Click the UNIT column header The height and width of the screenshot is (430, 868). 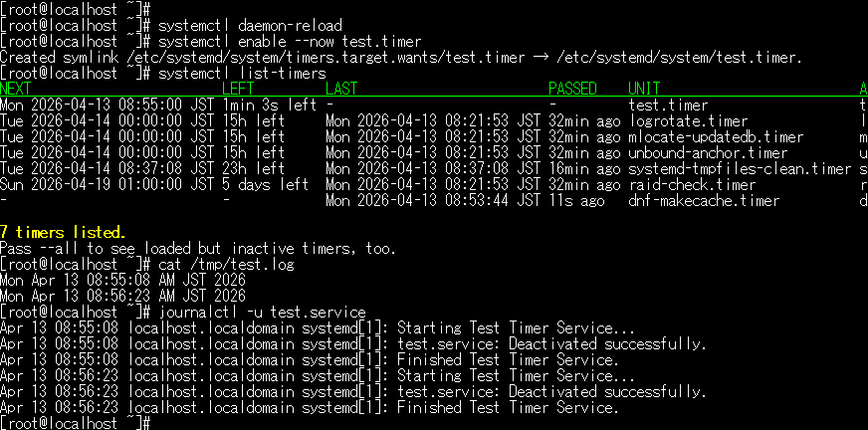[x=644, y=89]
